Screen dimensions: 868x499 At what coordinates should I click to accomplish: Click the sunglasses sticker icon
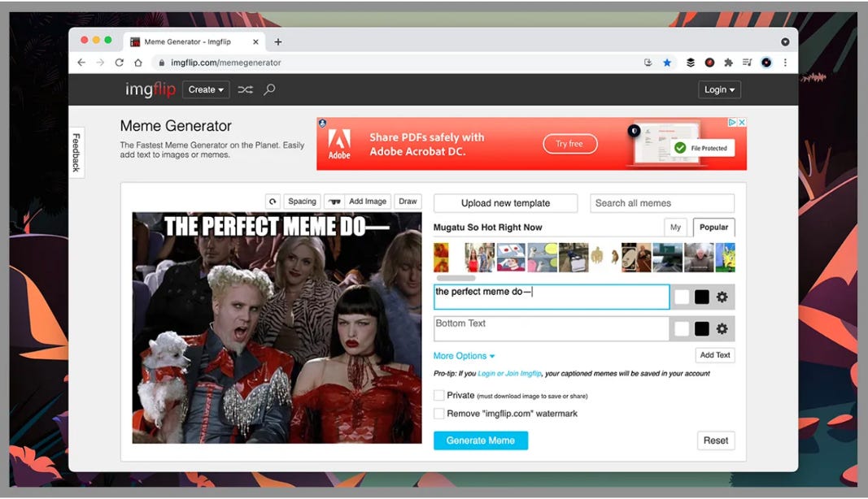334,202
